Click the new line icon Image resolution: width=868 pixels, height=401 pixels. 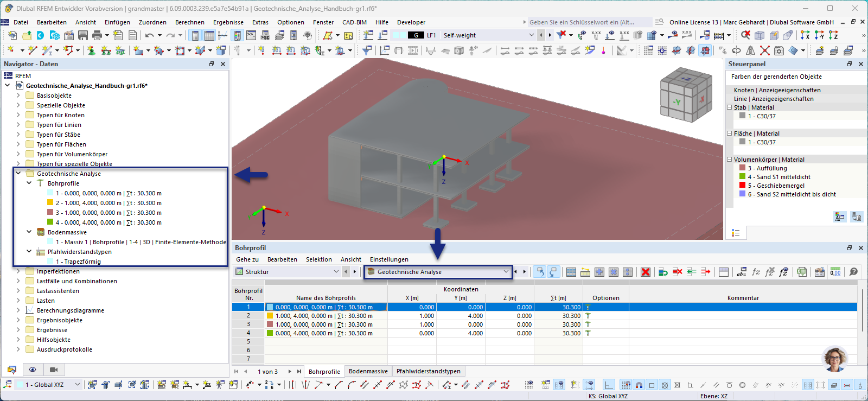point(33,50)
